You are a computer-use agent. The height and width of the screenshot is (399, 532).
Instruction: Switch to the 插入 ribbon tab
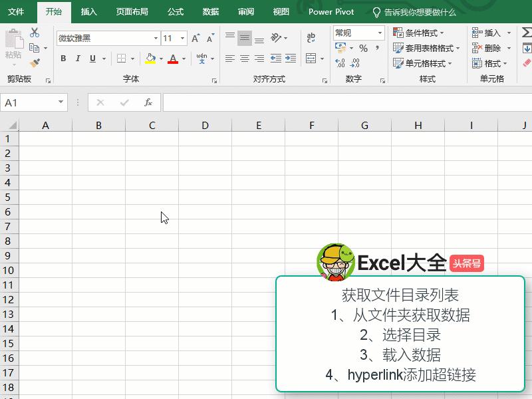tap(89, 11)
